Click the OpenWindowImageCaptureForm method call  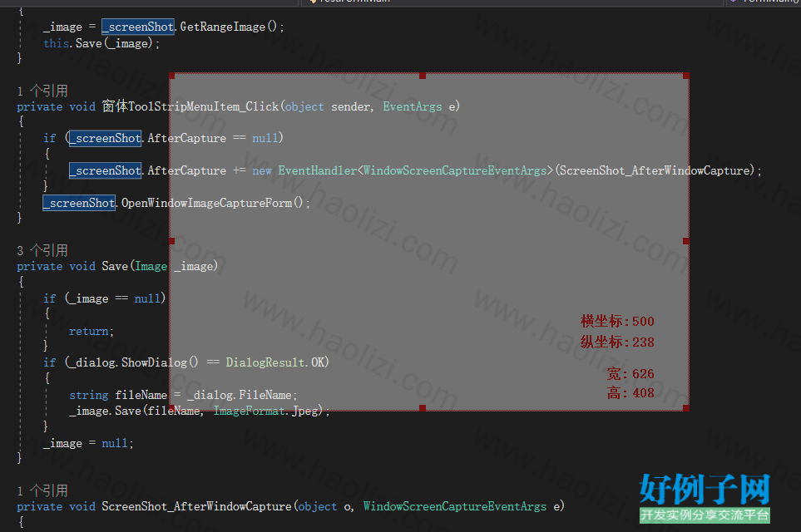pos(207,203)
